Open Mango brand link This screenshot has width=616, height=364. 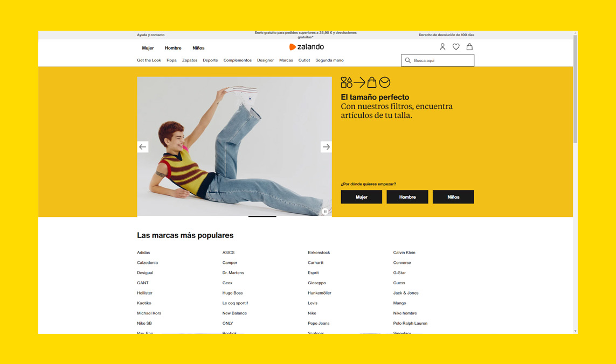399,303
